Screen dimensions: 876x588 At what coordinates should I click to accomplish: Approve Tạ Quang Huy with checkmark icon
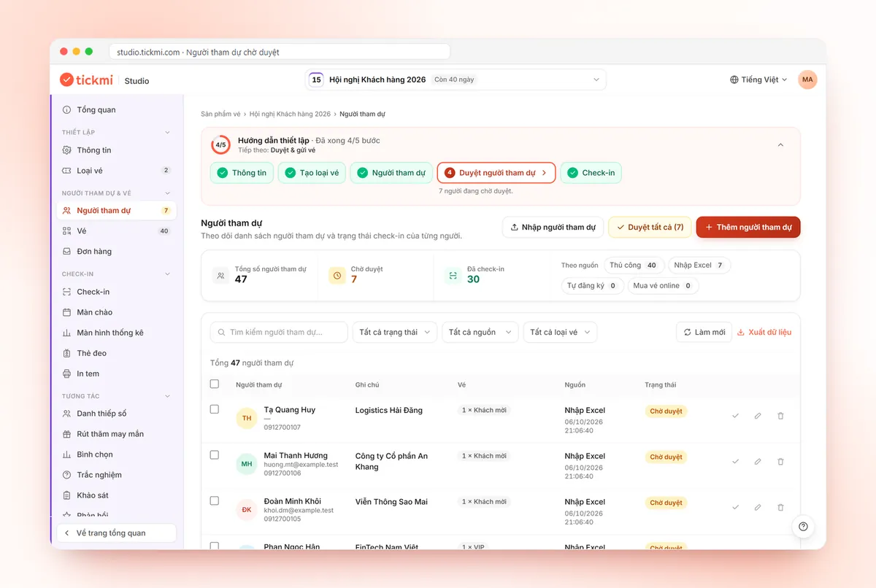tap(735, 416)
